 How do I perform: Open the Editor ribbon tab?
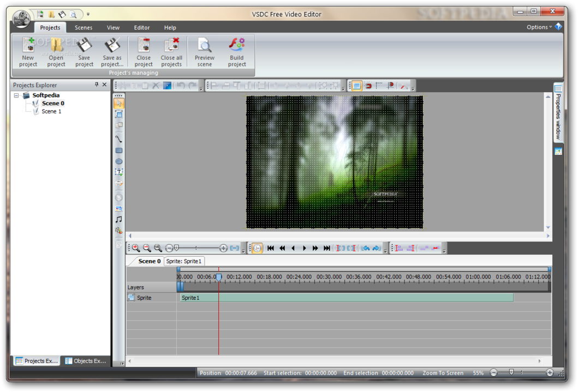pyautogui.click(x=142, y=28)
